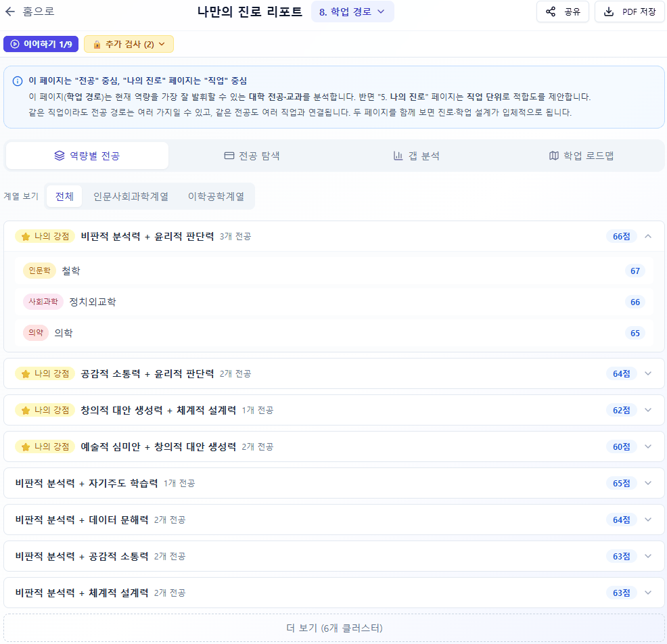Expand 비판적 분석력 + 공감적 소통력 chevron

coord(648,556)
